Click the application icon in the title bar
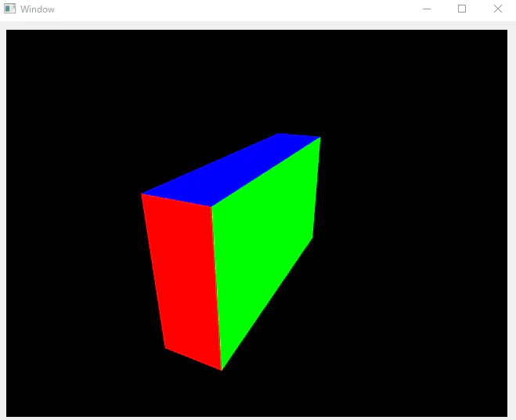Viewport: 516px width, 420px height. pos(10,9)
